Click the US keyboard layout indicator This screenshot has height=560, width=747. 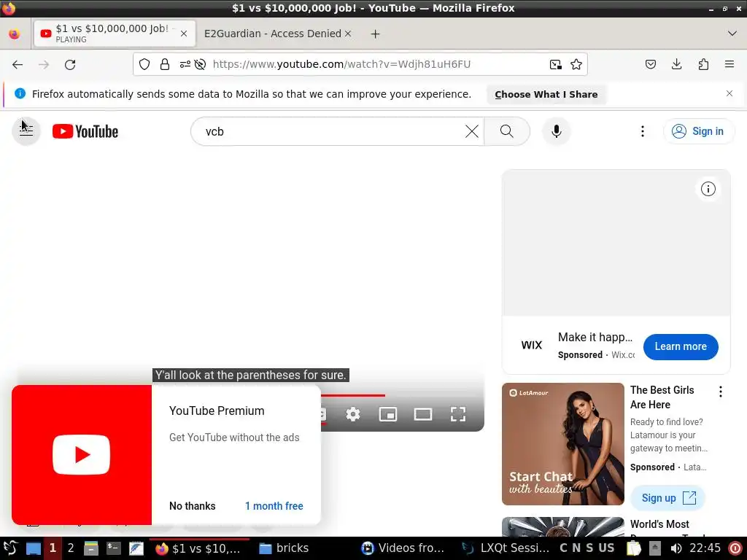pyautogui.click(x=606, y=548)
